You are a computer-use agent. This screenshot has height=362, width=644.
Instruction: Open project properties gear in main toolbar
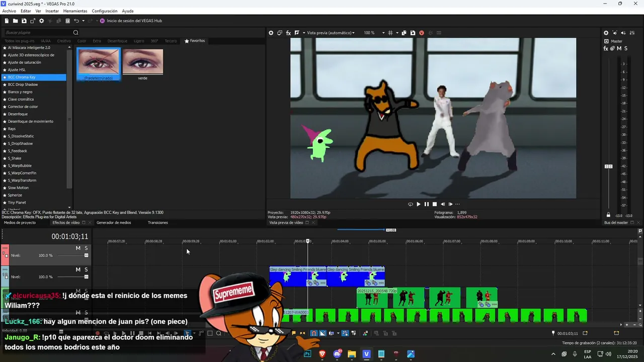[x=41, y=21]
